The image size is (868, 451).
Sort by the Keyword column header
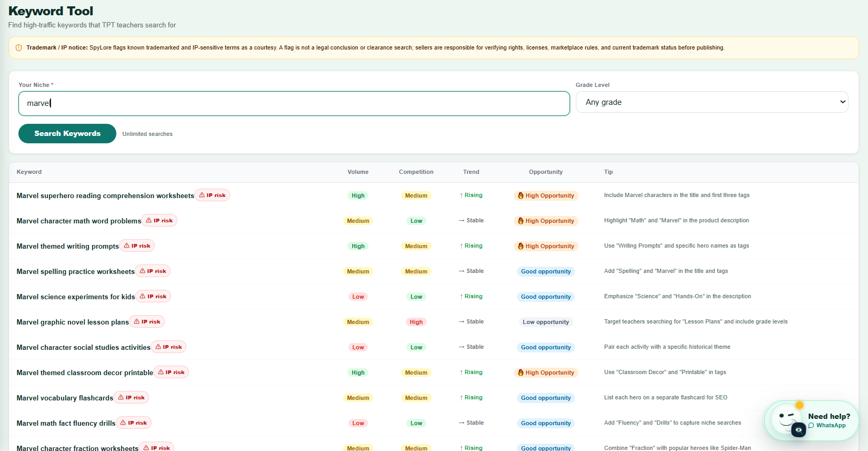29,172
